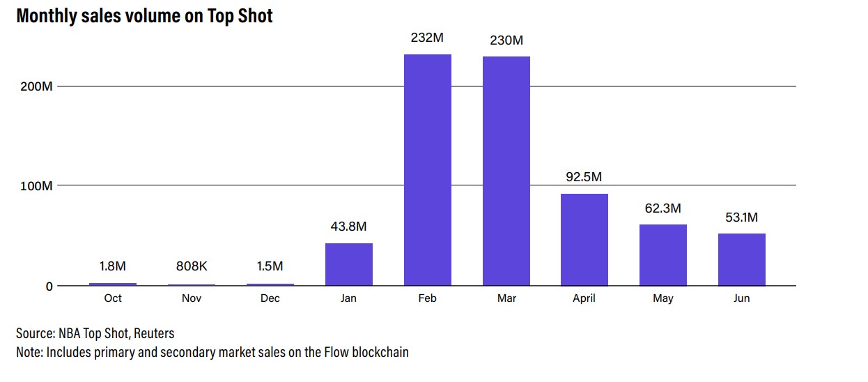The image size is (868, 382).
Task: Click the 232M value label
Action: pyautogui.click(x=428, y=38)
